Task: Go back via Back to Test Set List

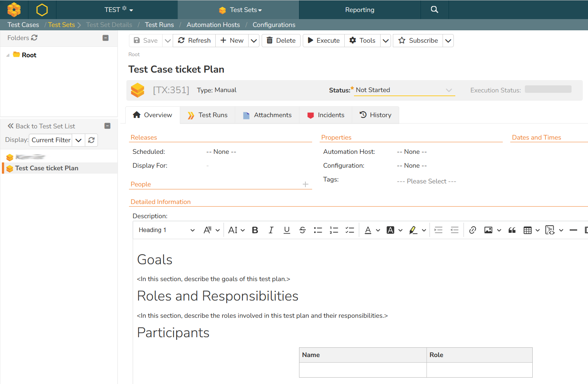Action: 41,126
